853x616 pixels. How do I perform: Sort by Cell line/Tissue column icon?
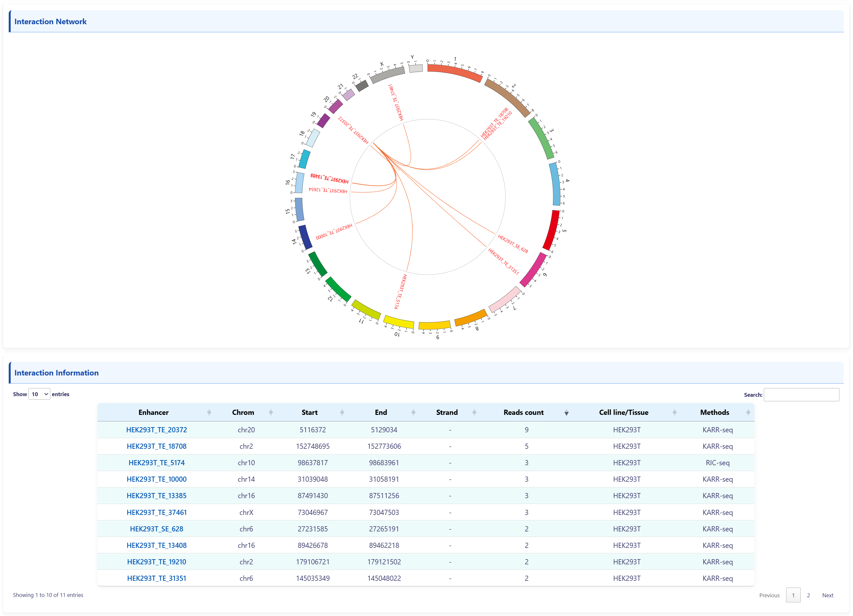[x=674, y=412]
